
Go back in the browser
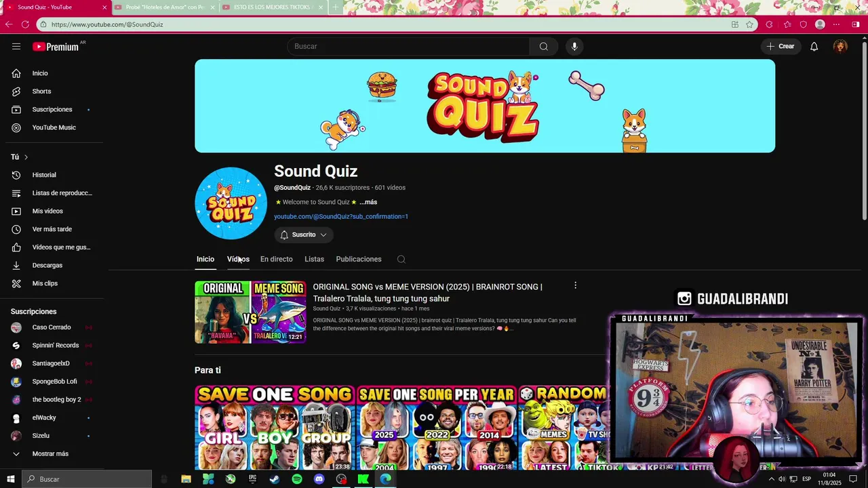click(x=9, y=24)
